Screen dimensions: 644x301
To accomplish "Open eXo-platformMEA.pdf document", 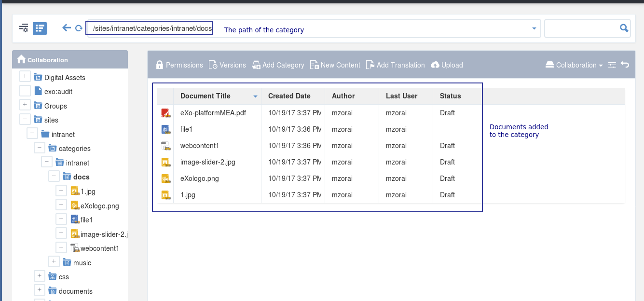I will 213,113.
